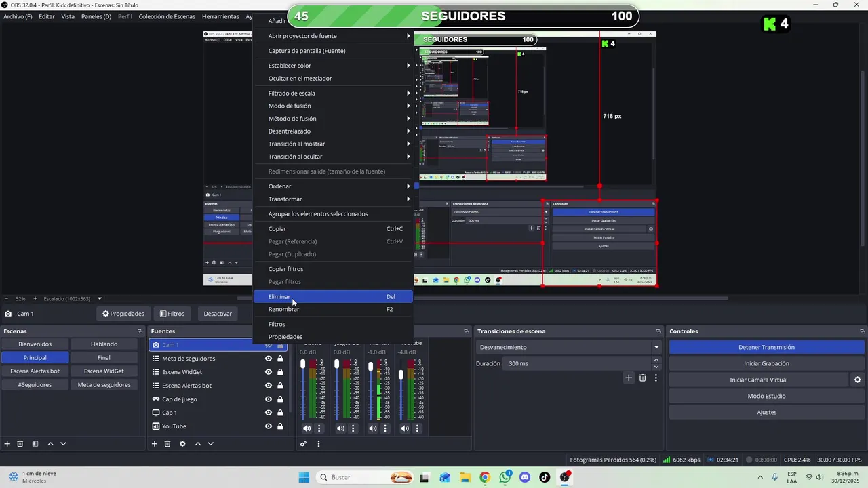
Task: Hide the Meta de seguidores source
Action: tap(269, 359)
